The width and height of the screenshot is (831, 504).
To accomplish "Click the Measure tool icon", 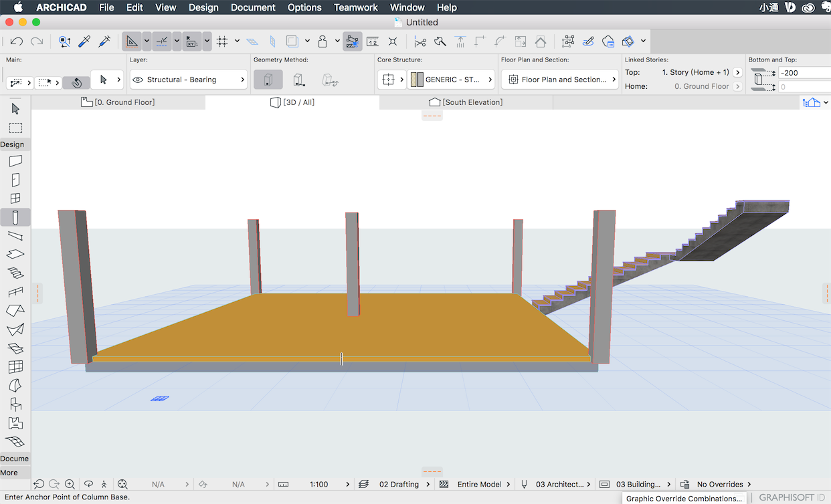I will point(373,41).
